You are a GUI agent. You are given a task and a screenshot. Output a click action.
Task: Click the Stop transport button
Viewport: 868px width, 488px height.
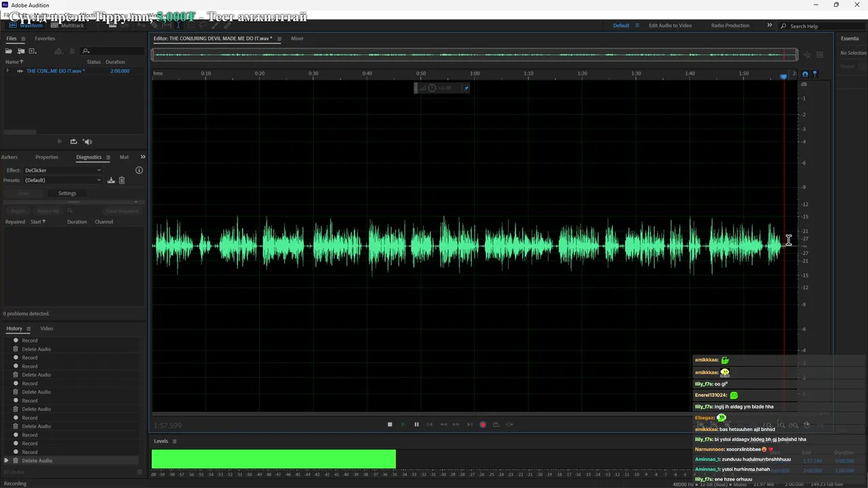(x=390, y=425)
